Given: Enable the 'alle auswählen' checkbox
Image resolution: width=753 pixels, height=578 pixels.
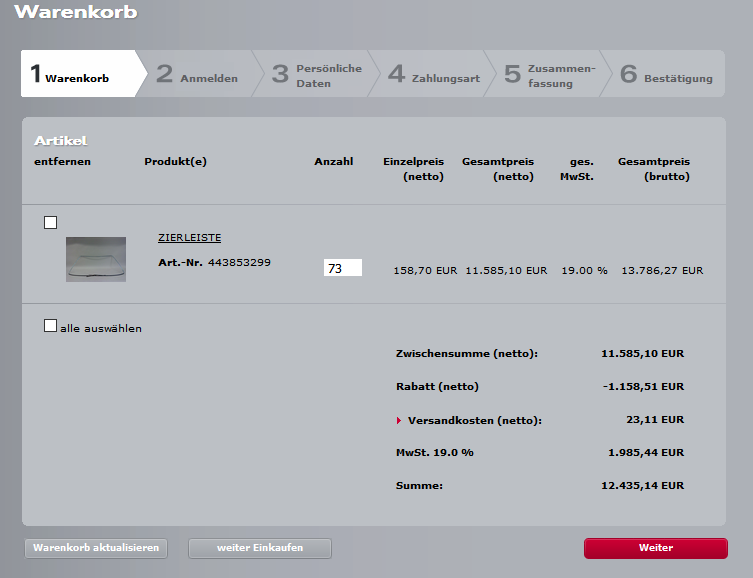Looking at the screenshot, I should [x=51, y=326].
